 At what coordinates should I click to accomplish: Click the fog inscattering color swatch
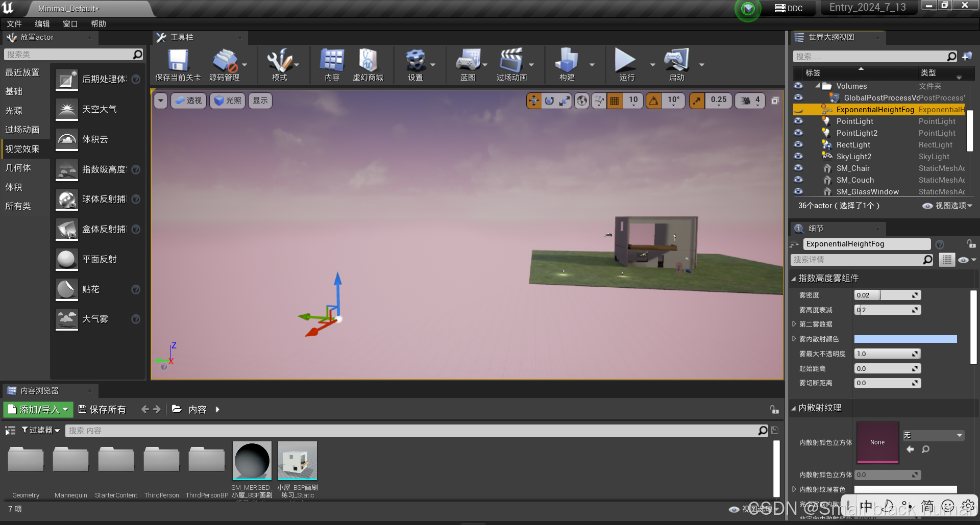[x=905, y=339]
